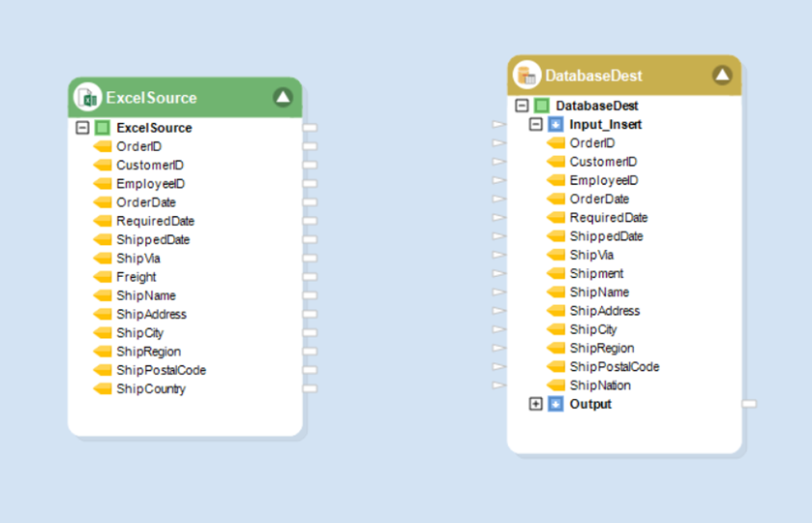812x523 pixels.
Task: Click the Input_Insert blue layout icon
Action: (x=556, y=125)
